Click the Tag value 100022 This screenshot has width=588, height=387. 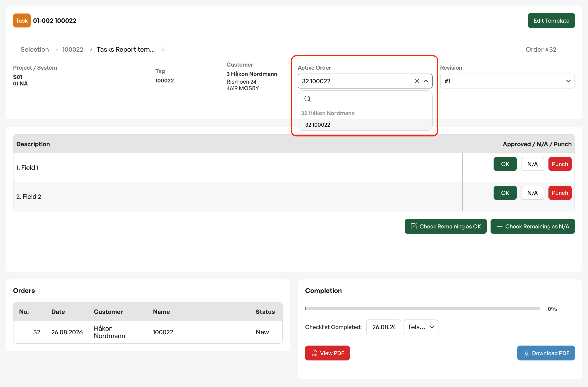pyautogui.click(x=164, y=80)
